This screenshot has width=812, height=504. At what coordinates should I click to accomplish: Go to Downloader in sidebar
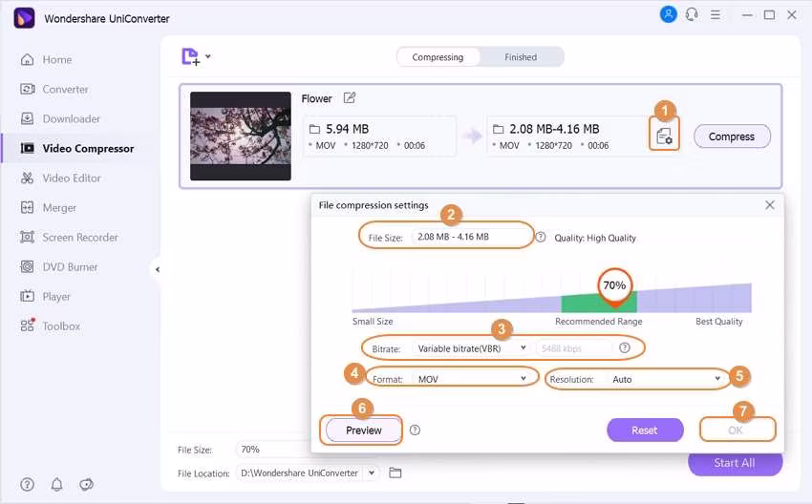[71, 118]
